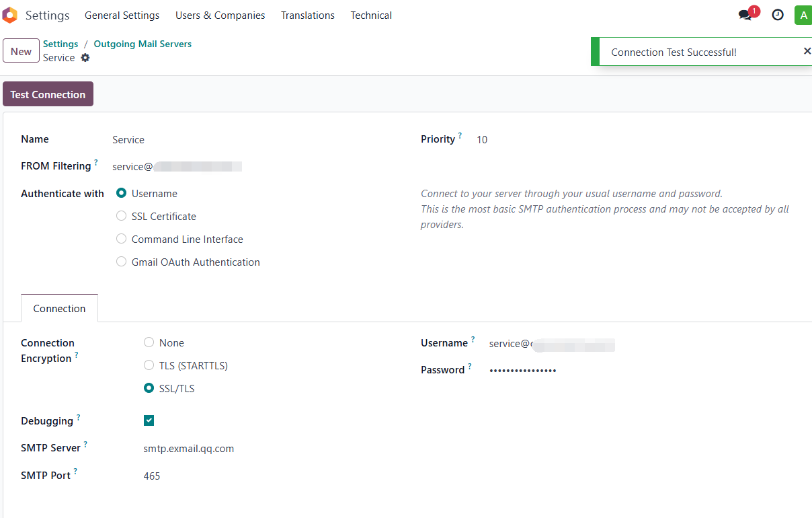
Task: Select SSL Certificate authentication
Action: (x=122, y=216)
